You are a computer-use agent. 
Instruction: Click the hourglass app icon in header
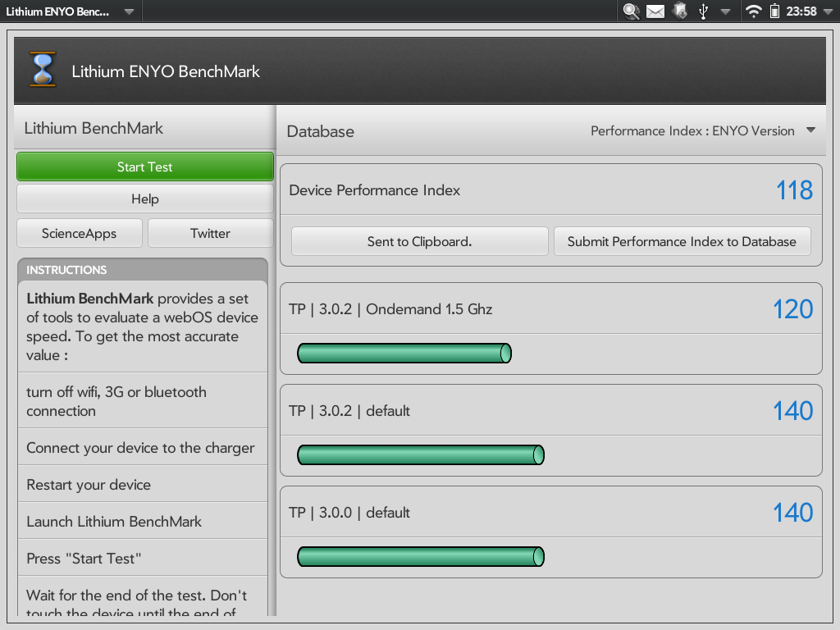tap(43, 70)
